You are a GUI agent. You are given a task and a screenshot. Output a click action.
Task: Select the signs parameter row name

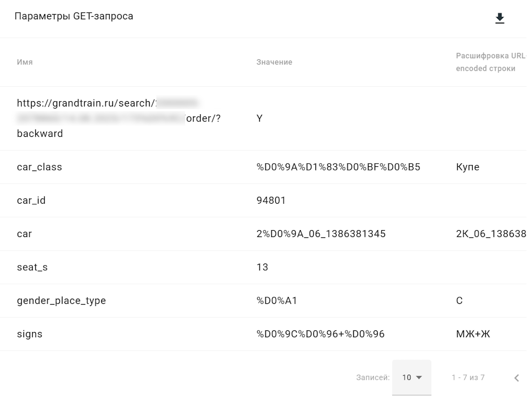pyautogui.click(x=30, y=334)
